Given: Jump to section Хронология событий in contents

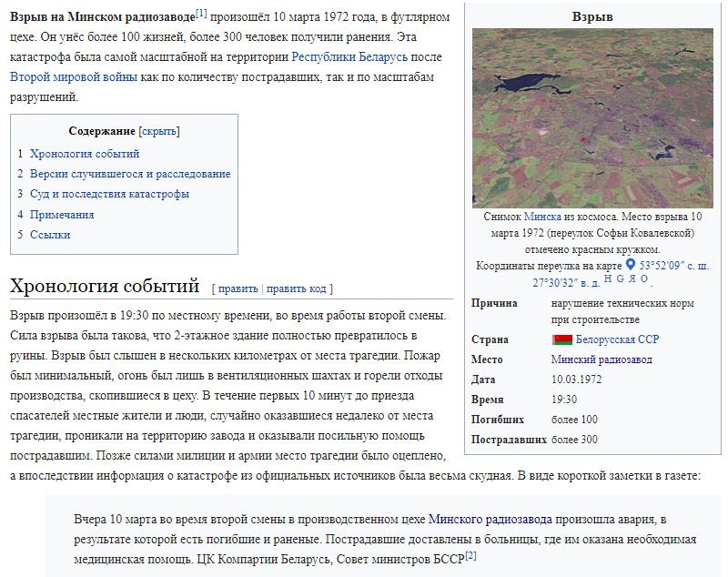Looking at the screenshot, I should (x=85, y=154).
